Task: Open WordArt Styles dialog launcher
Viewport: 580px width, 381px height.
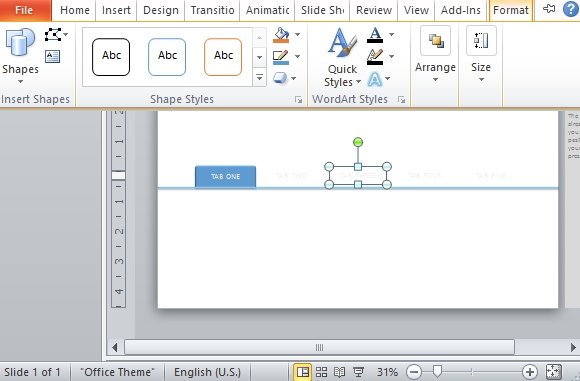Action: click(401, 100)
